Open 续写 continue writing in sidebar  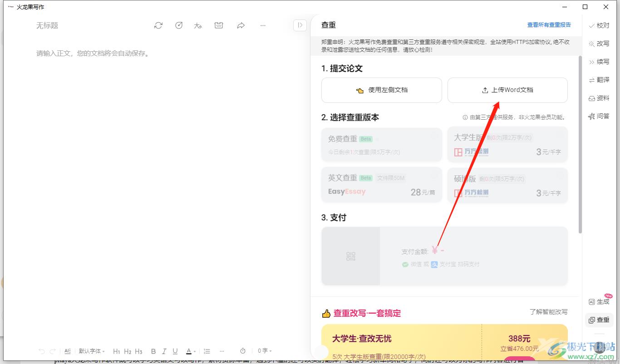pyautogui.click(x=599, y=62)
